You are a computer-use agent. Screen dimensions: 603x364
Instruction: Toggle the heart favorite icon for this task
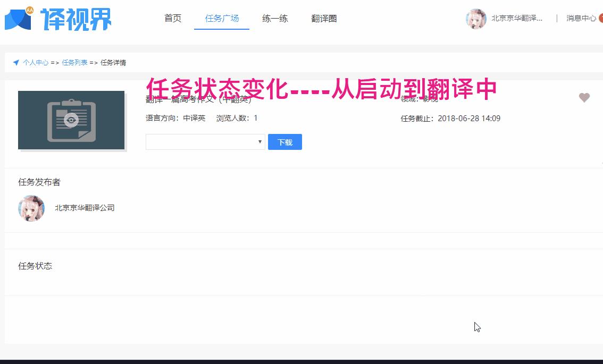(x=584, y=98)
